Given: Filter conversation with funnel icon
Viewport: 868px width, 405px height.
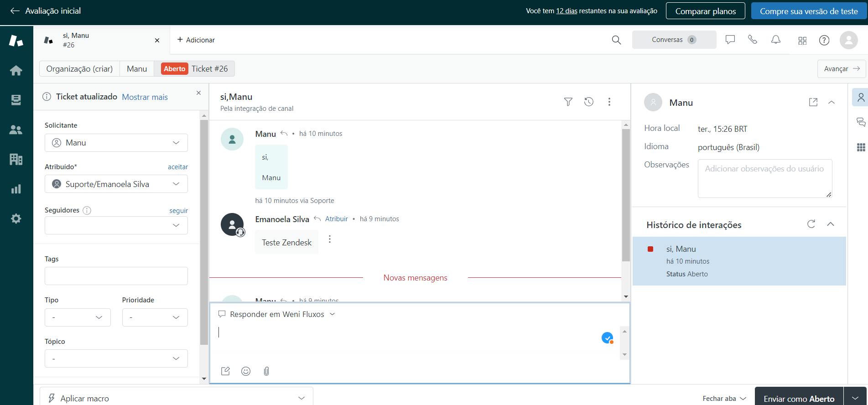Looking at the screenshot, I should [x=568, y=102].
